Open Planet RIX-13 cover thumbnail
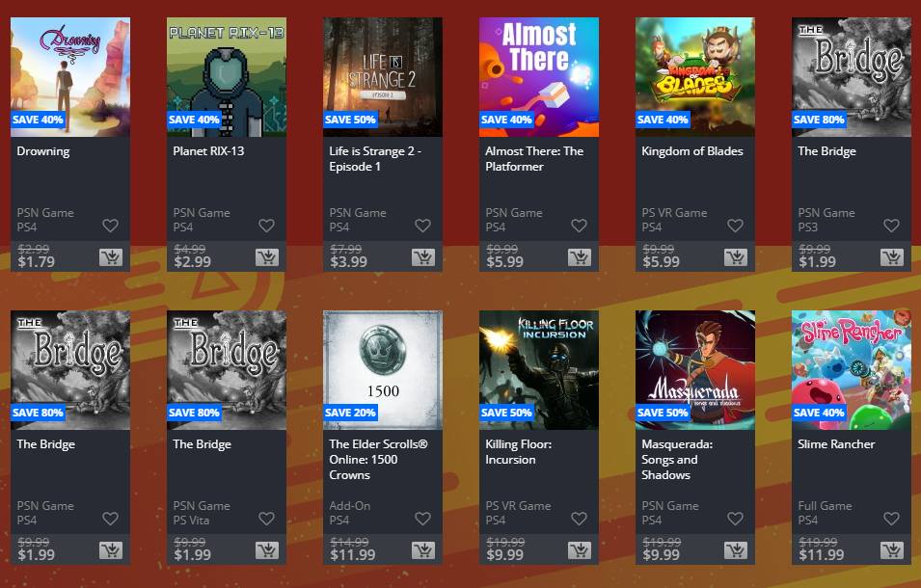 click(x=227, y=77)
